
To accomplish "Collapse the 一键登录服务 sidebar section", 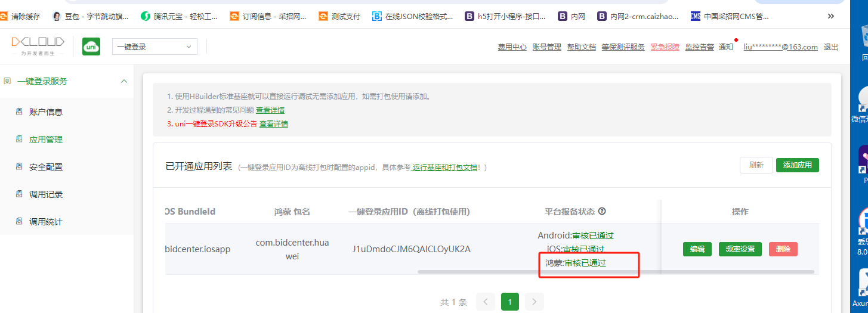I will tap(124, 81).
